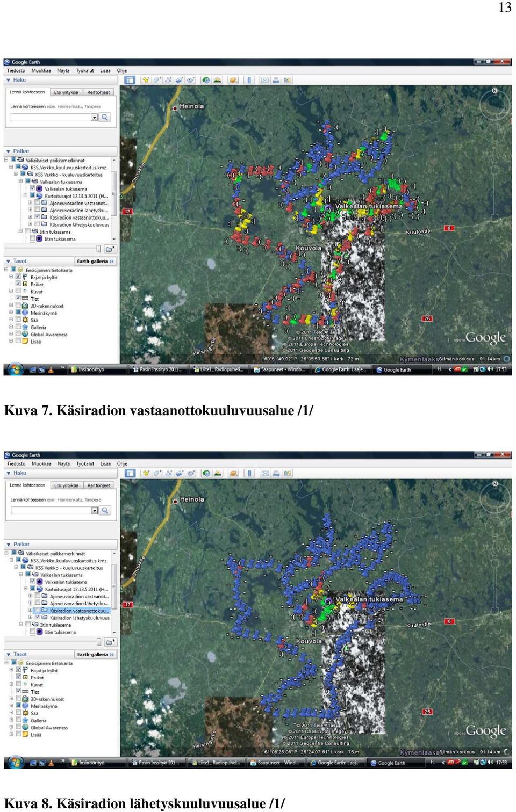Select Iitin tukiasema placemark row in Kuva 8
The height and width of the screenshot is (812, 516).
(60, 632)
